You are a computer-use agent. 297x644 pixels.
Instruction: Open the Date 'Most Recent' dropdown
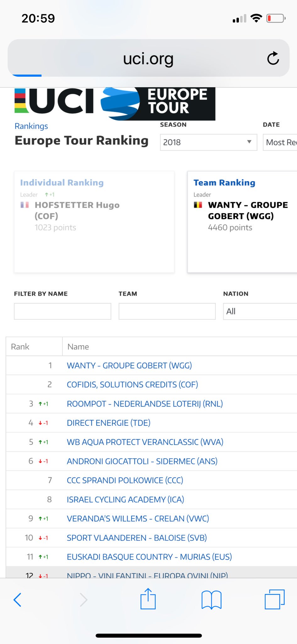coord(280,142)
